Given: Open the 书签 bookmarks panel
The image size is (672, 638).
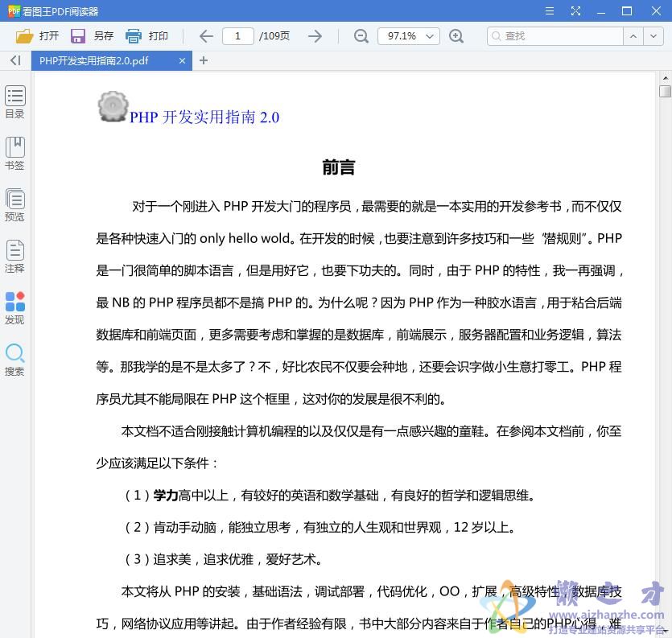Looking at the screenshot, I should tap(15, 154).
